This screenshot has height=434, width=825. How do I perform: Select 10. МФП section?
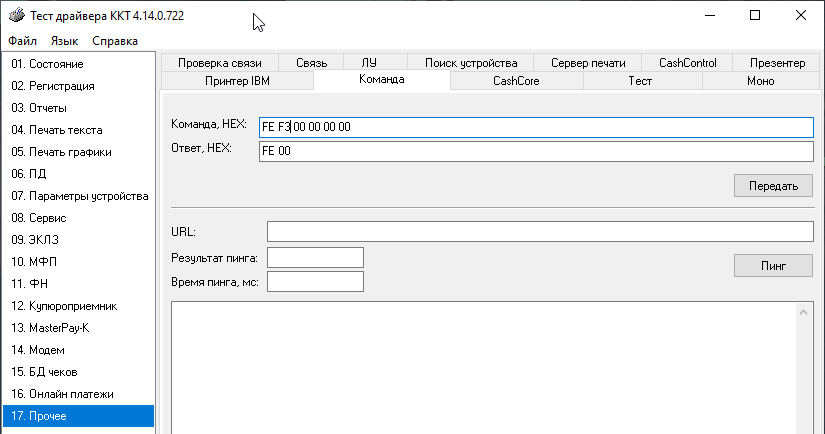click(78, 262)
